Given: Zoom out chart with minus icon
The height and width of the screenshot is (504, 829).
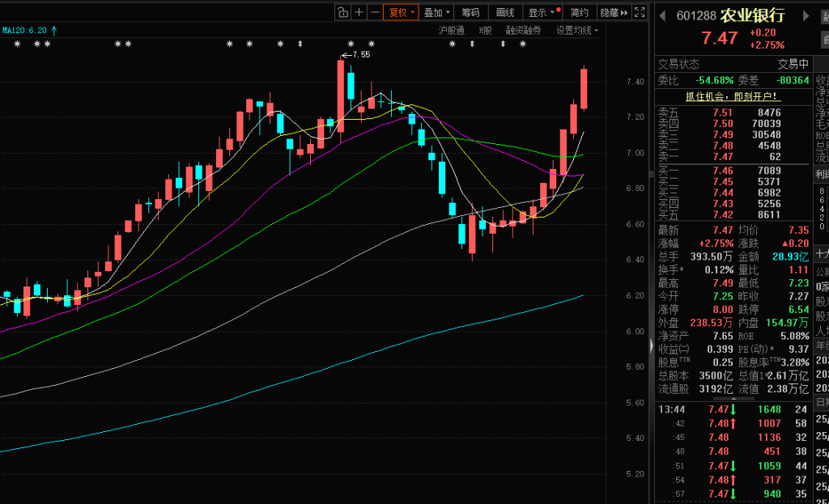Looking at the screenshot, I should (374, 12).
